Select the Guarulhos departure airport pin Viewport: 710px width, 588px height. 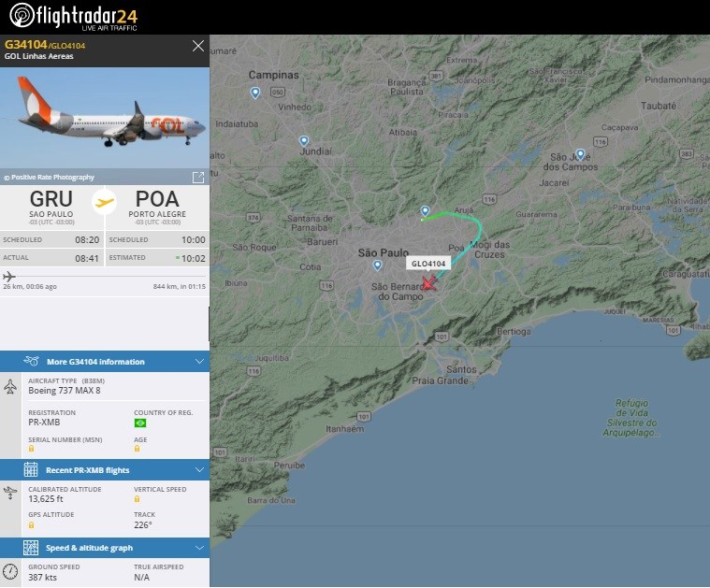425,211
